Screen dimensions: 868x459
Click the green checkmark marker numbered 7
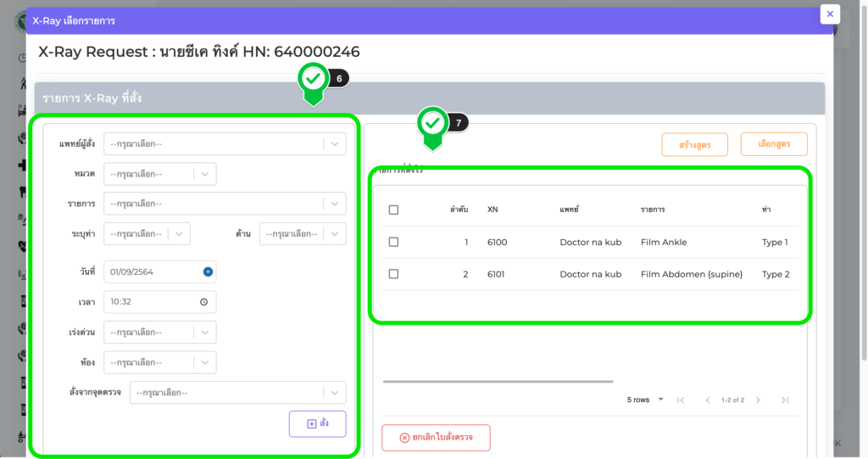click(432, 124)
